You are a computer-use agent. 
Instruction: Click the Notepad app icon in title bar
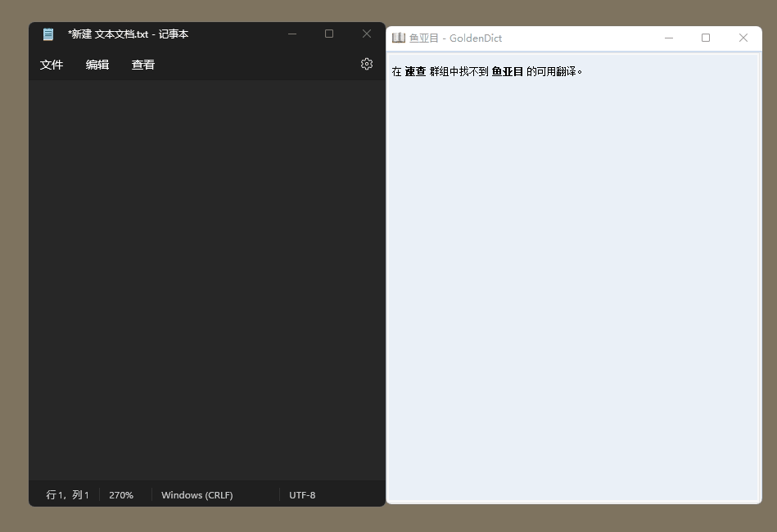tap(48, 34)
